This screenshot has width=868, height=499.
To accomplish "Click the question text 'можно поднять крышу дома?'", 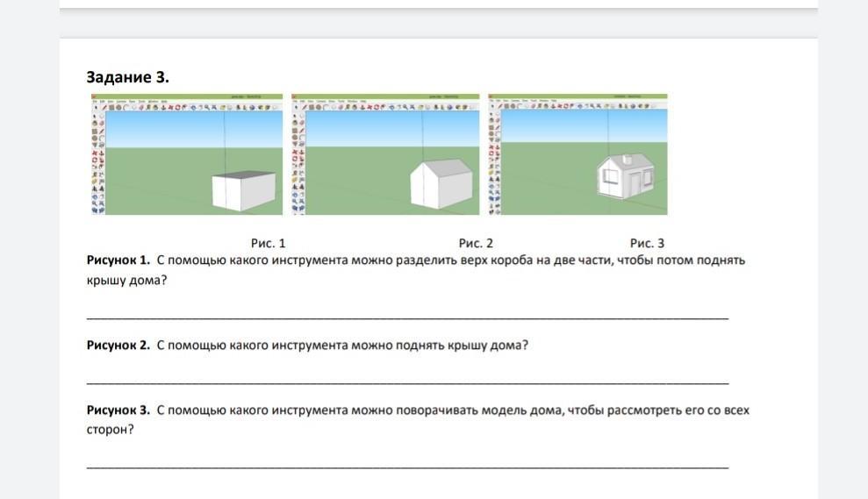I will (x=440, y=346).
